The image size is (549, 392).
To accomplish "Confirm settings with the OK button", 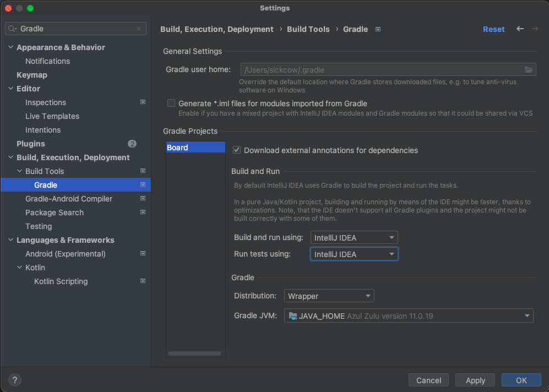I will pyautogui.click(x=521, y=380).
